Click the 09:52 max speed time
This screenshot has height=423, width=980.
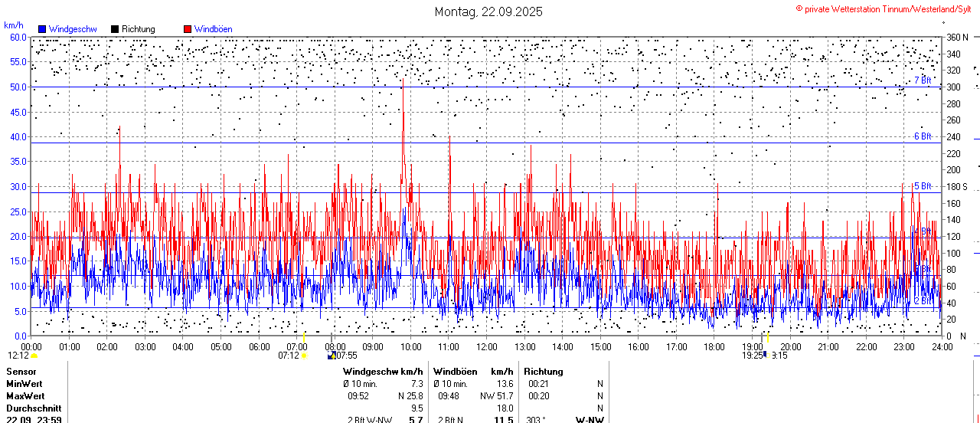click(x=358, y=396)
